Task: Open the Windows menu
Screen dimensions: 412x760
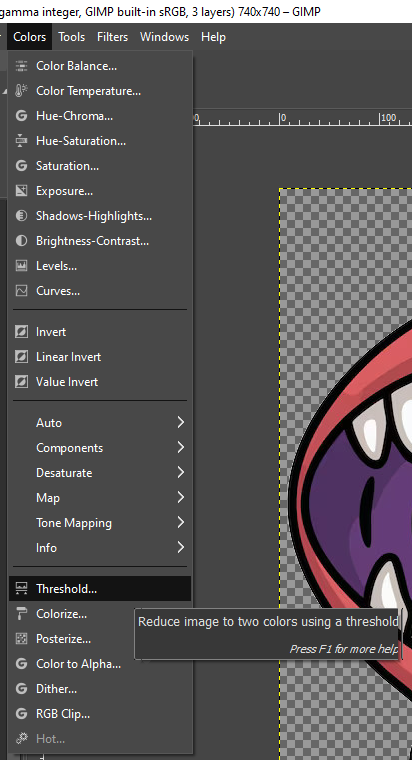Action: 164,37
